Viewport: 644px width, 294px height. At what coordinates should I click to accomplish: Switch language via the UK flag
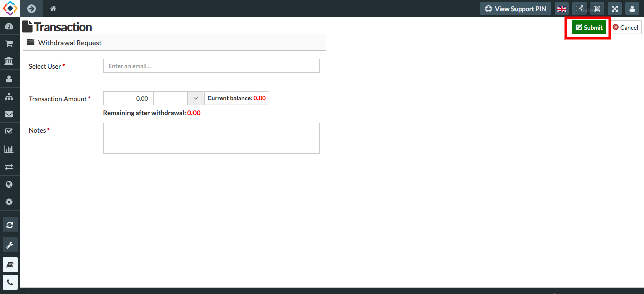[x=561, y=8]
